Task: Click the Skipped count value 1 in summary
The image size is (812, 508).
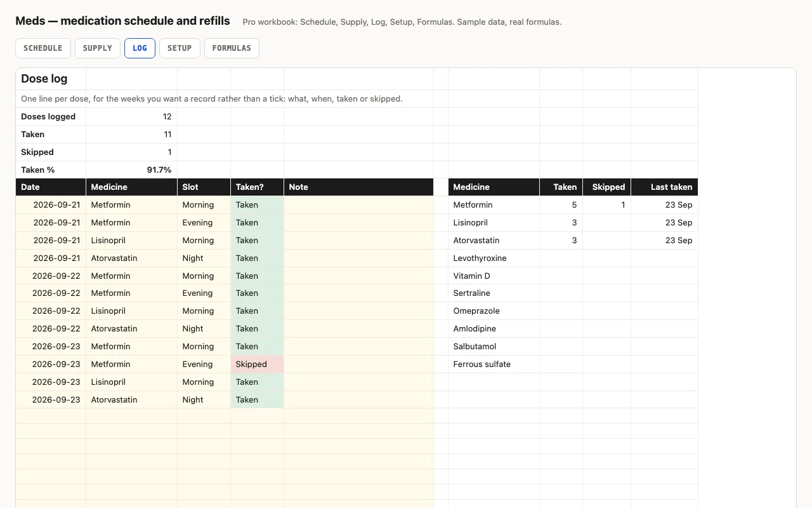Action: click(x=131, y=152)
